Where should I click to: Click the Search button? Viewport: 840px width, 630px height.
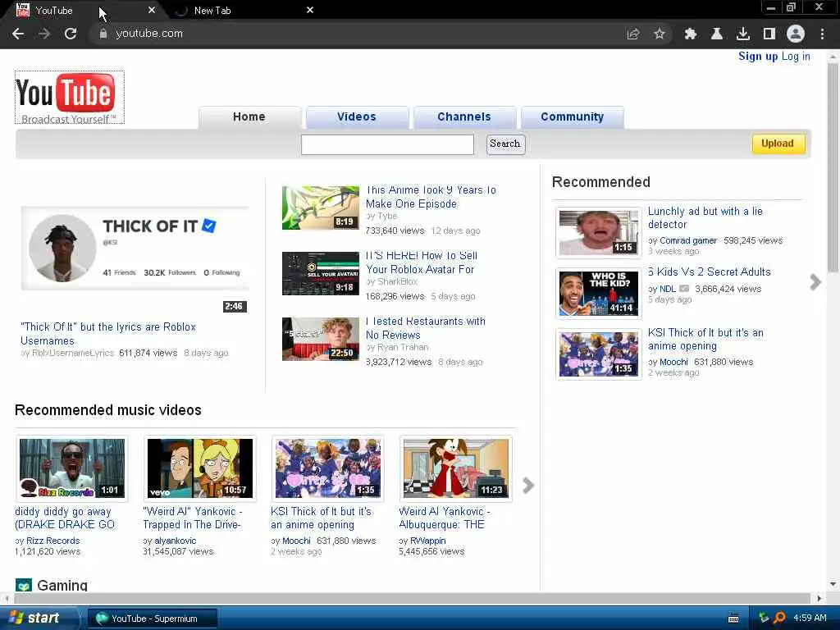[505, 144]
